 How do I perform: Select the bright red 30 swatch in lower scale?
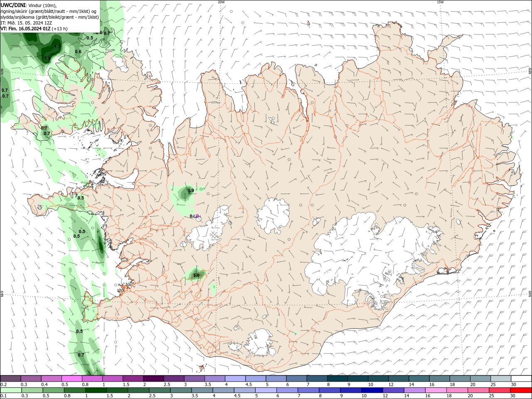click(x=521, y=390)
